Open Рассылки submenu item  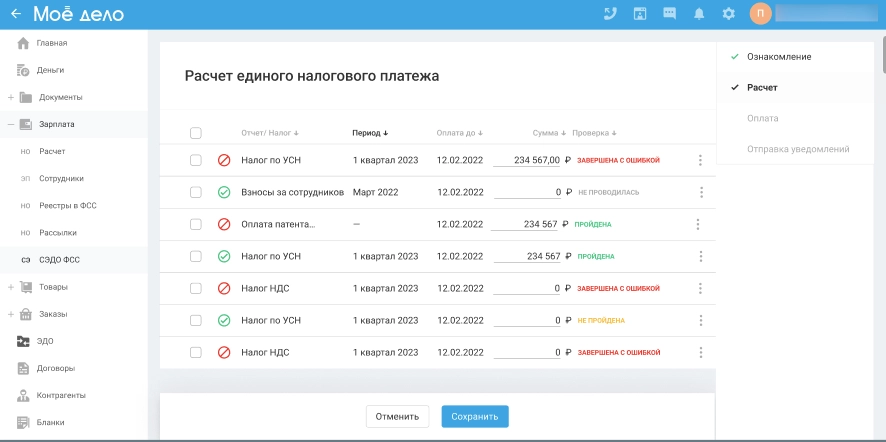pos(58,233)
